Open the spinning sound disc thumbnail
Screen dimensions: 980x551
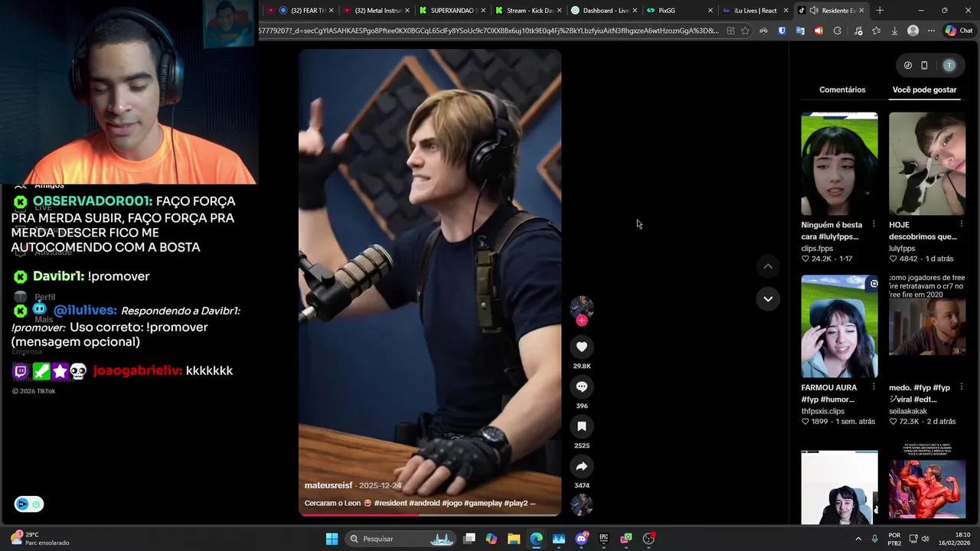click(582, 505)
